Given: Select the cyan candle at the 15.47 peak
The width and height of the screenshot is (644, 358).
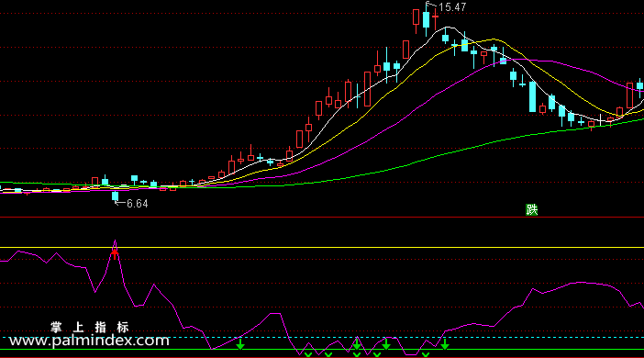Looking at the screenshot, I should 427,19.
